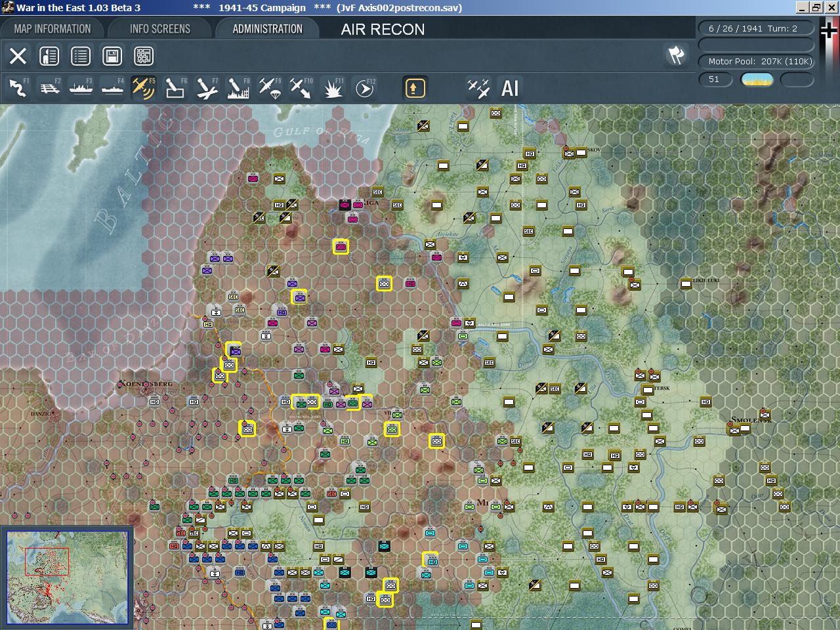Click the Smolensk city label on map
Screen dimensions: 840x630
point(751,419)
